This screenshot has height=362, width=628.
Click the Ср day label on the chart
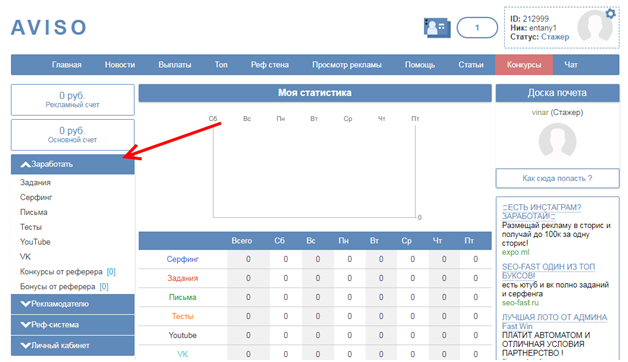pyautogui.click(x=348, y=119)
